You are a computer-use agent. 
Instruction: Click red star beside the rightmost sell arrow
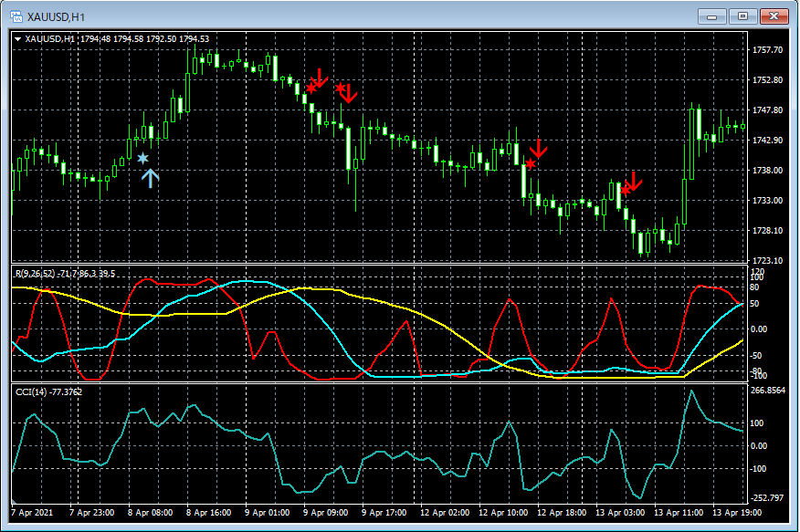(x=625, y=189)
